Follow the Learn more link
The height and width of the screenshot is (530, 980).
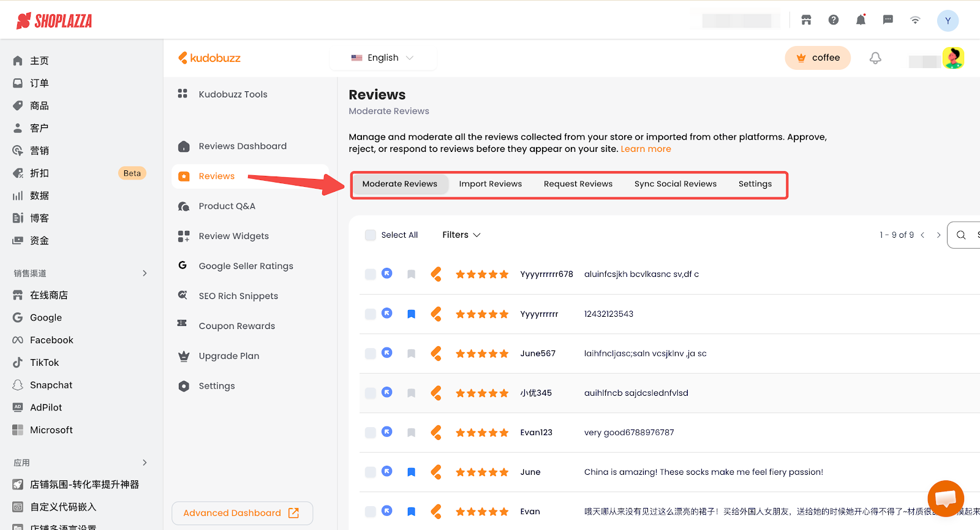tap(646, 150)
